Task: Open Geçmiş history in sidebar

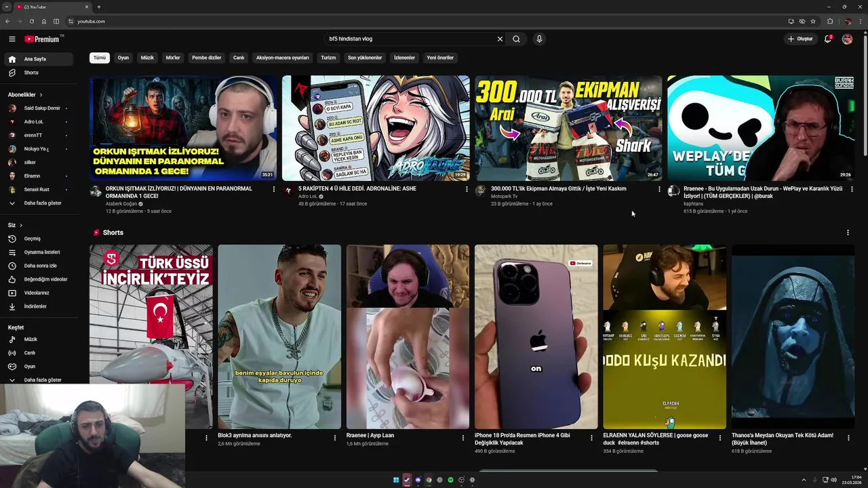Action: [x=39, y=239]
